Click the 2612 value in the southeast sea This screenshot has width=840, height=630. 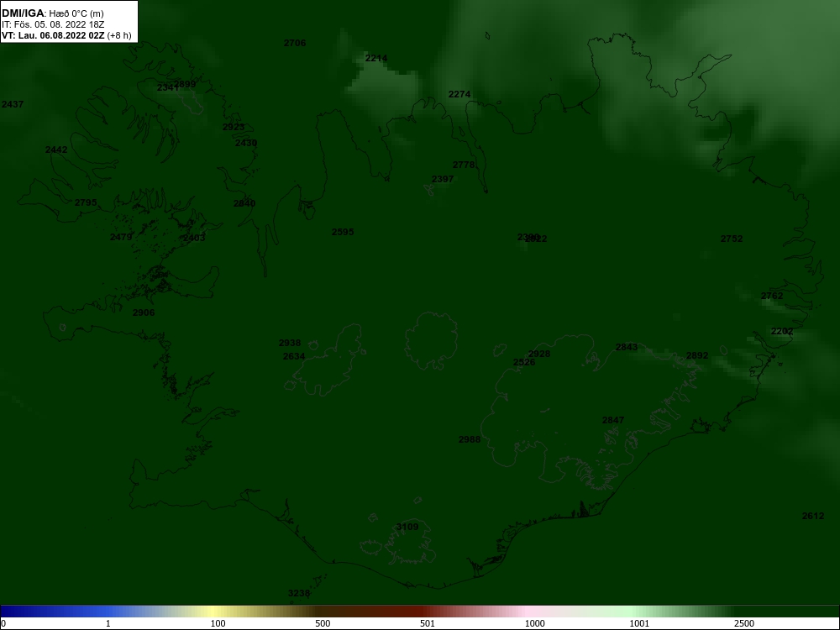point(812,516)
